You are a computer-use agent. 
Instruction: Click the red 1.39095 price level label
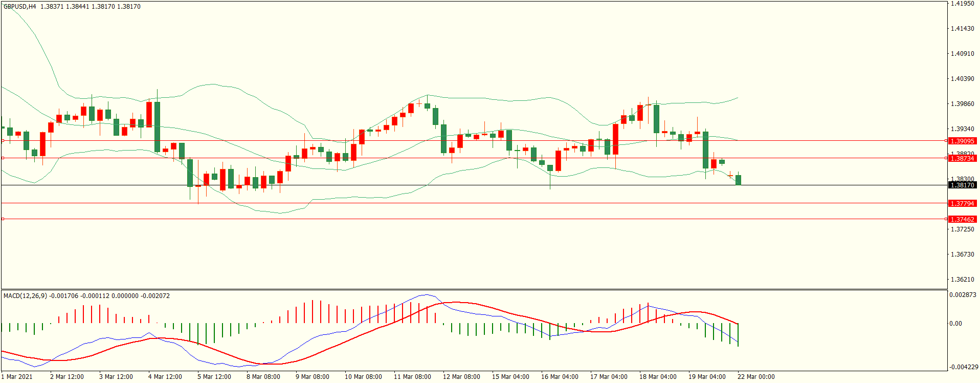coord(962,141)
